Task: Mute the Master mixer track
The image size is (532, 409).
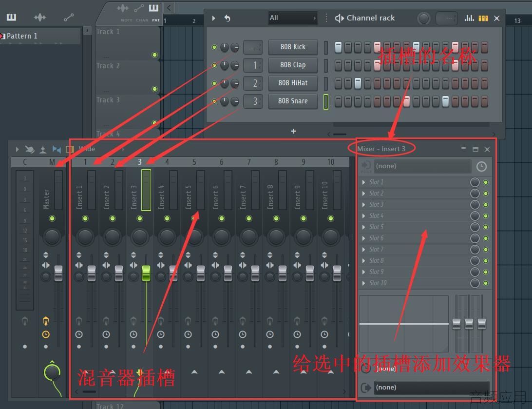Action: click(52, 218)
